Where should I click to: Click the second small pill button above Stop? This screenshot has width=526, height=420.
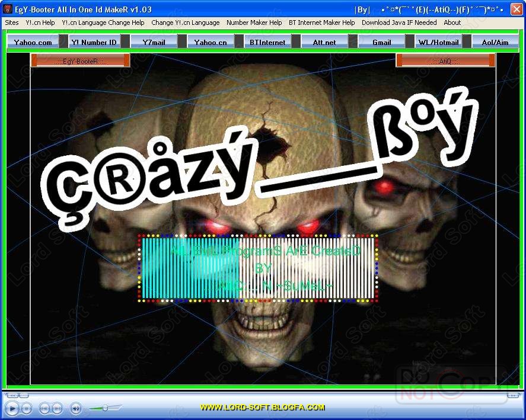point(24,396)
